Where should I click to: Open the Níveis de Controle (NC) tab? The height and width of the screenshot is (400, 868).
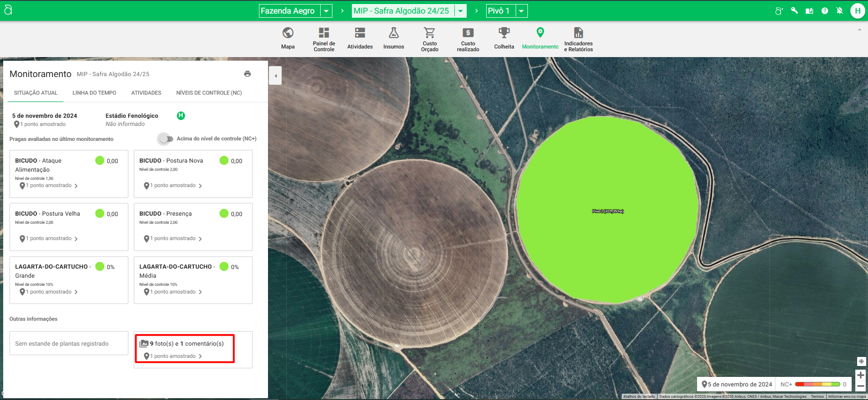[x=209, y=93]
